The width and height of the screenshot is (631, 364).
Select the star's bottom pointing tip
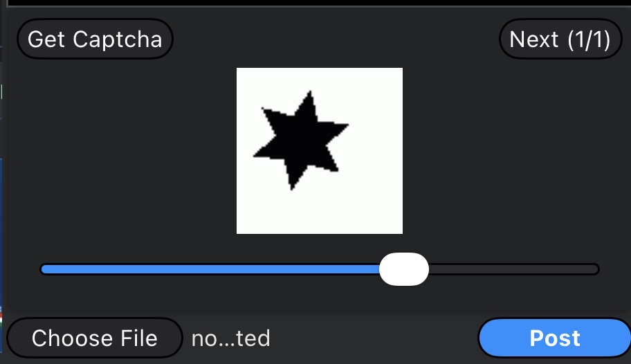292,188
